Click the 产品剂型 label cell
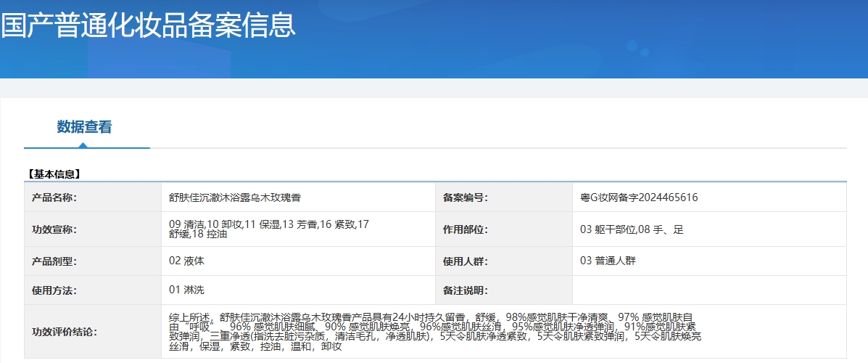The height and width of the screenshot is (363, 868). (x=54, y=261)
